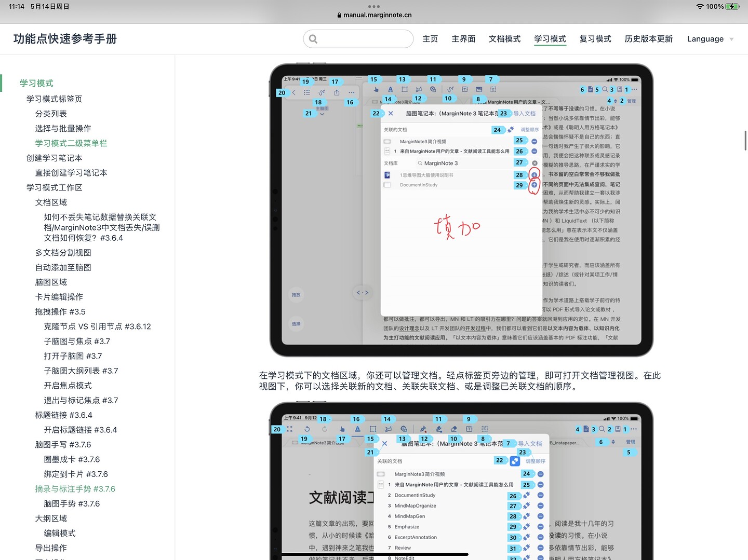Open 退出与标记焦点 #3.7 sidebar link
This screenshot has height=560, width=748.
[x=81, y=401]
